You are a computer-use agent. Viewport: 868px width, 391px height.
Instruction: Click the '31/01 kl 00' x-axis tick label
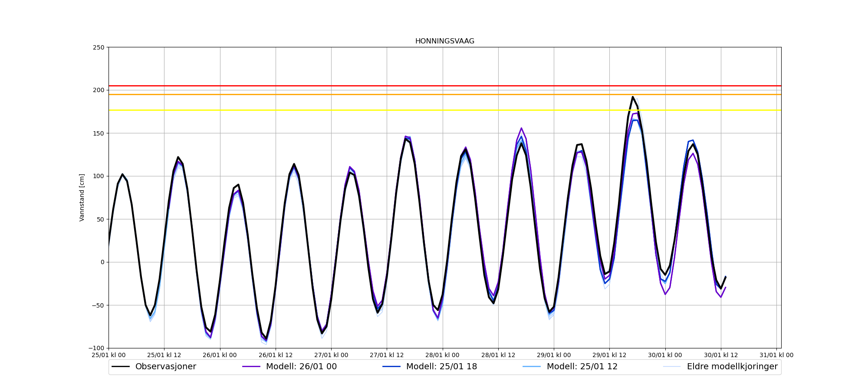tap(776, 355)
